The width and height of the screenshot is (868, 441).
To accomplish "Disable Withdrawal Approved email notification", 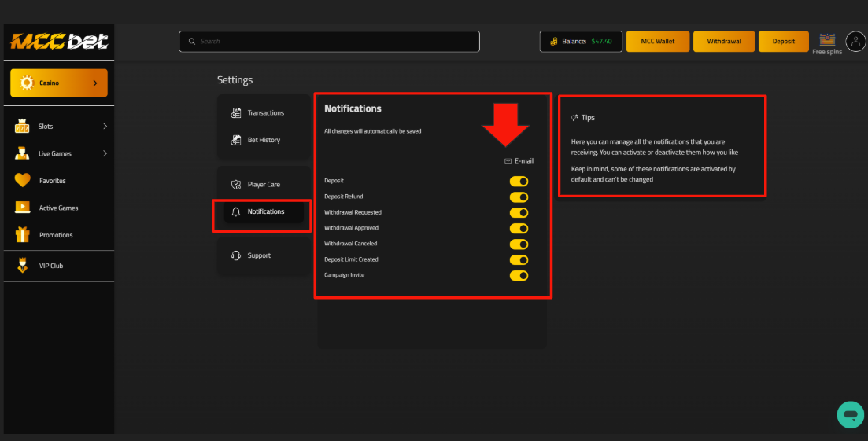I will click(x=519, y=229).
